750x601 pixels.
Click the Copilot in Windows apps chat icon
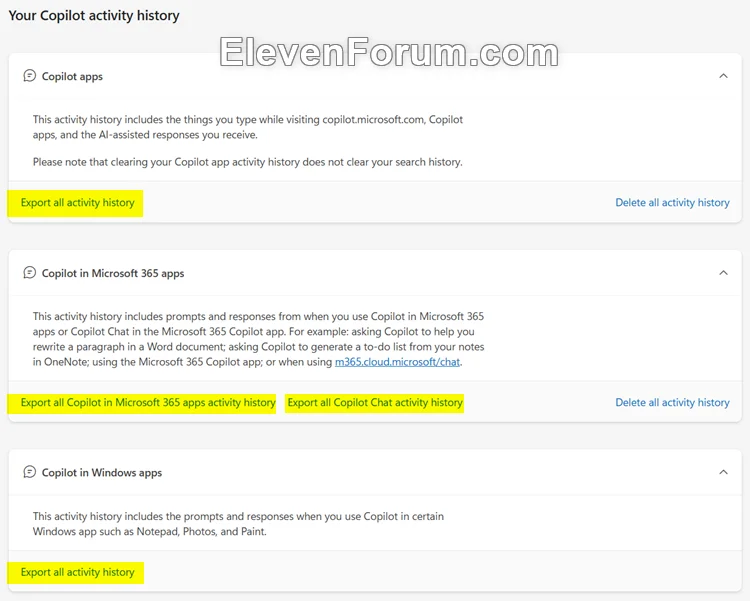(30, 472)
